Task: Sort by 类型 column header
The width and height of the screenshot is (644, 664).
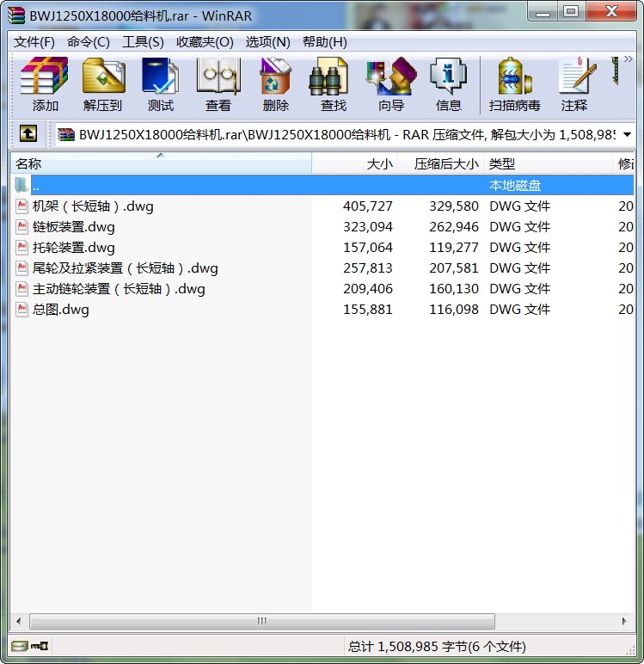Action: pos(548,163)
